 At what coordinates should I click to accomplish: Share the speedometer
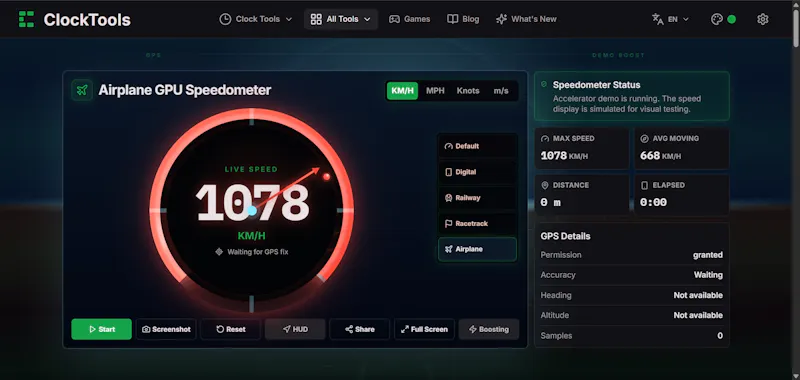click(x=360, y=329)
